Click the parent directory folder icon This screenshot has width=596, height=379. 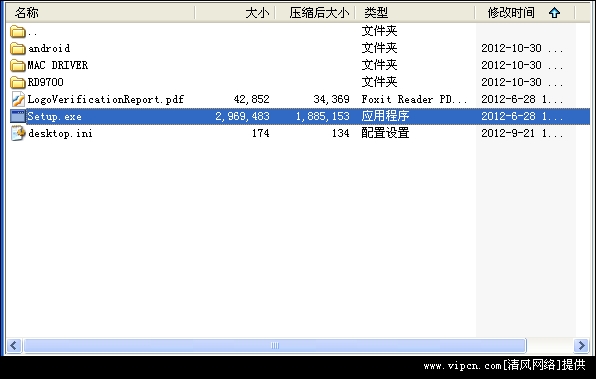(18, 32)
